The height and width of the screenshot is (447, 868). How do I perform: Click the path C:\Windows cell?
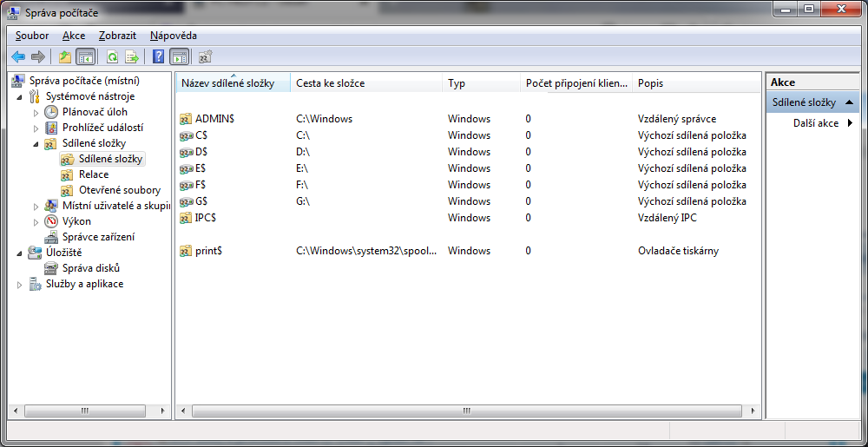pos(324,119)
